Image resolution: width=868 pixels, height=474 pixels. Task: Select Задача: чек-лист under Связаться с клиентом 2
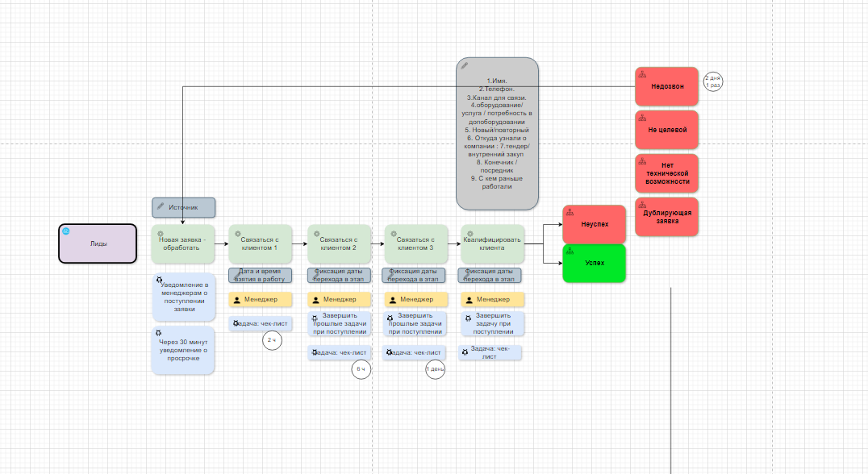pos(339,352)
